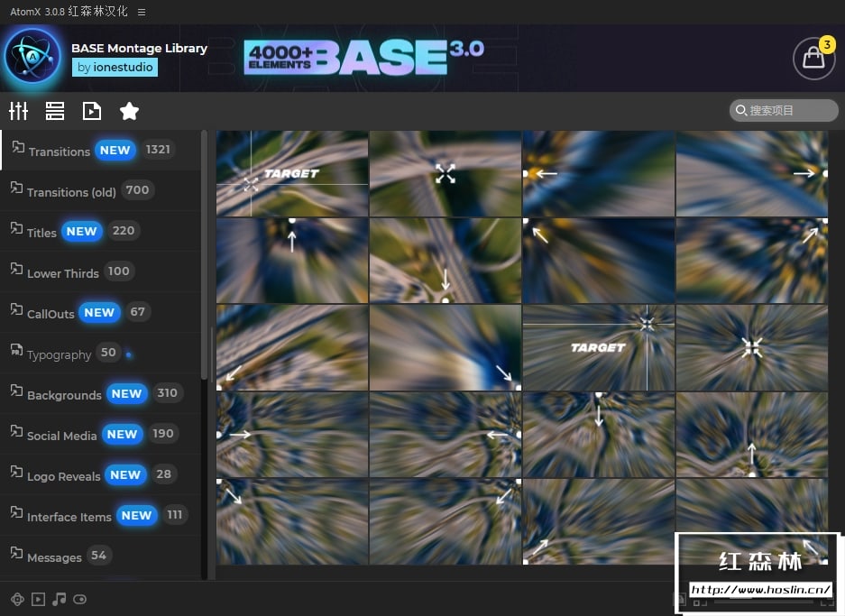Viewport: 845px width, 616px height.
Task: Switch to the list view icon
Action: click(x=55, y=111)
